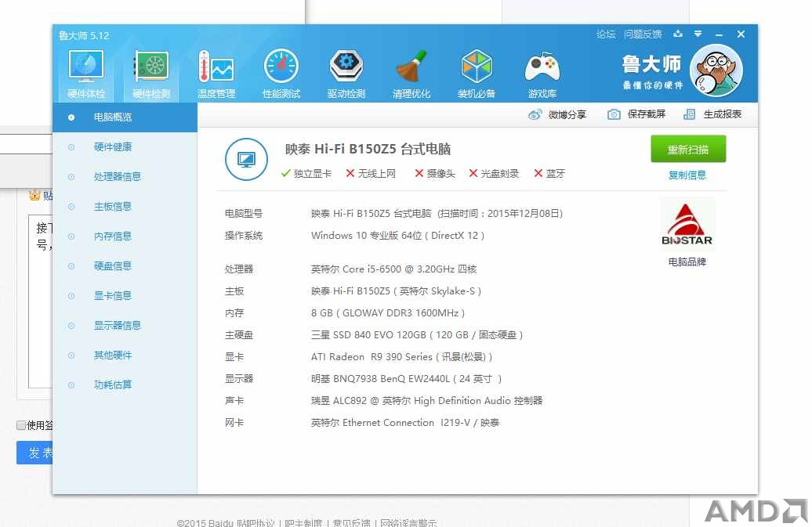Click 微博分享 text label

[x=567, y=114]
